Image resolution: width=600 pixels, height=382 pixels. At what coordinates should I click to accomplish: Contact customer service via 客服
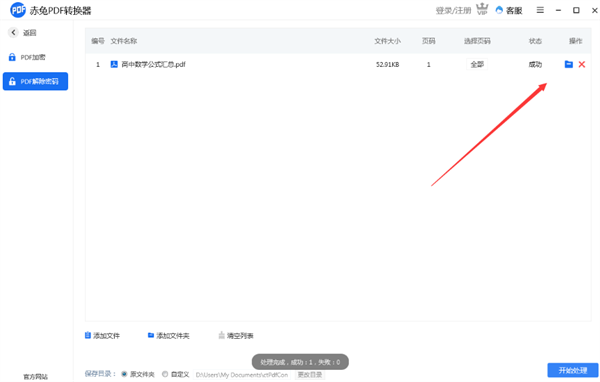click(x=509, y=10)
